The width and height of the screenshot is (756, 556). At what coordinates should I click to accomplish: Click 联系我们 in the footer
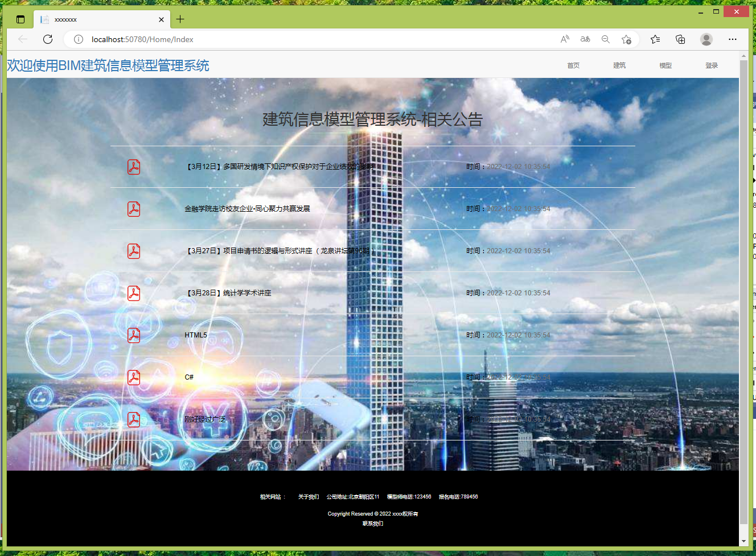pos(373,524)
